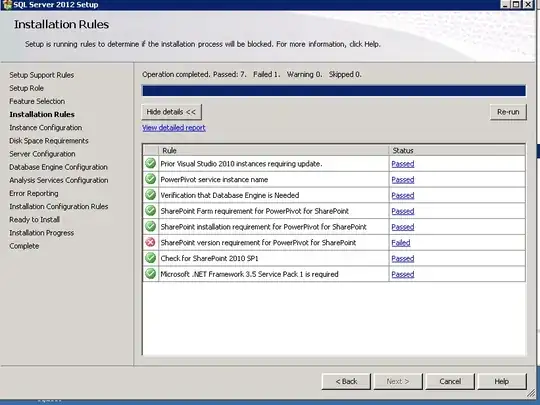
Task: Go to previous page with Back button
Action: (x=346, y=381)
